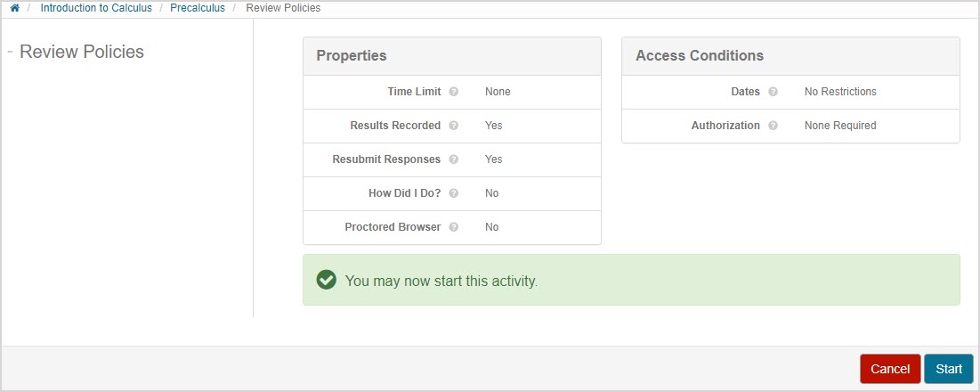Click help icon beside Results Recorded
Screen dimensions: 980x392
(454, 126)
